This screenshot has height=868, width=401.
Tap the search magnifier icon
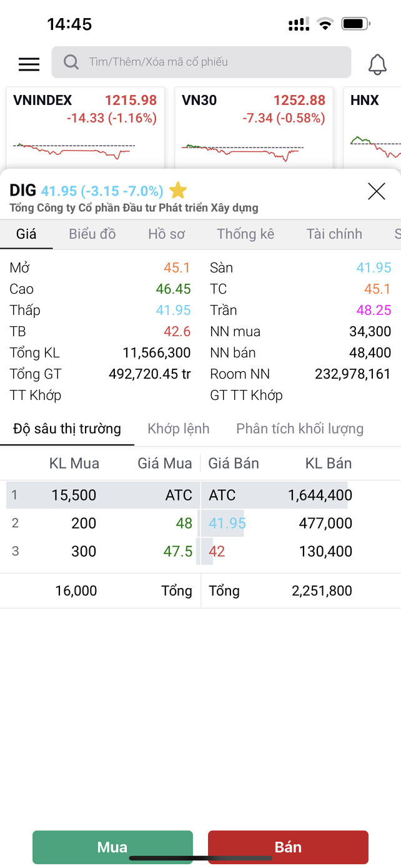pyautogui.click(x=71, y=62)
